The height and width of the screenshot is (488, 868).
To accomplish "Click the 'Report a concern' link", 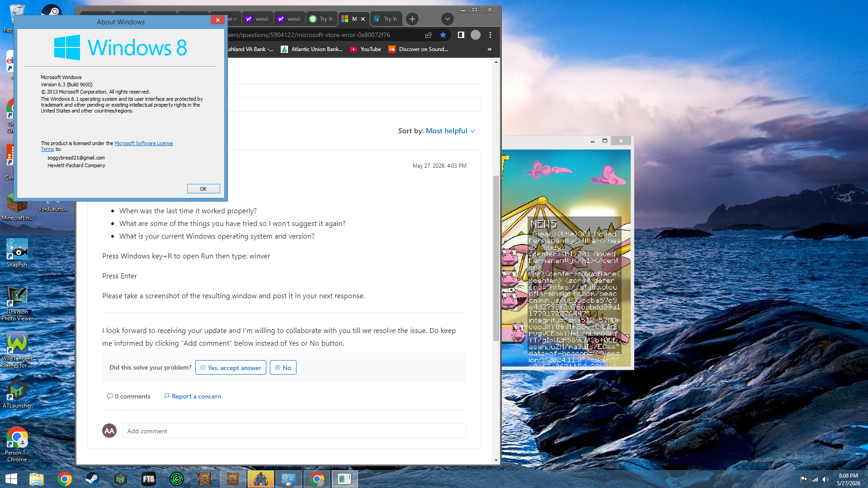I will coord(193,396).
